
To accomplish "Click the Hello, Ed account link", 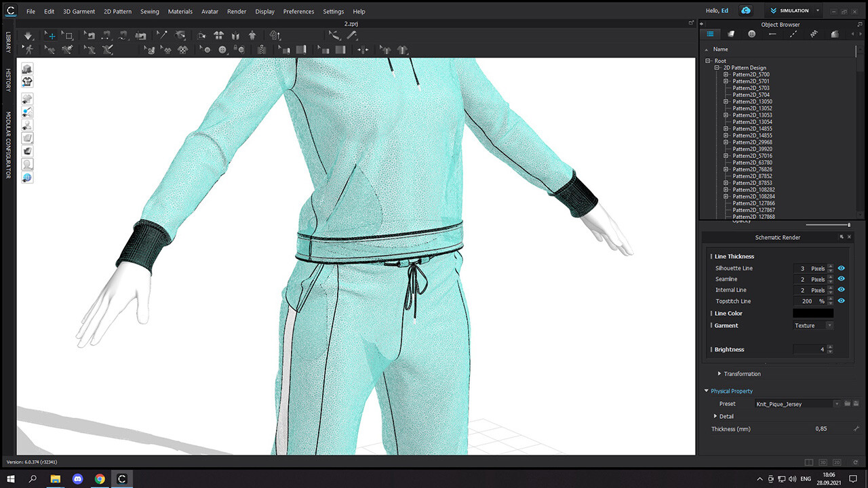I will (717, 10).
